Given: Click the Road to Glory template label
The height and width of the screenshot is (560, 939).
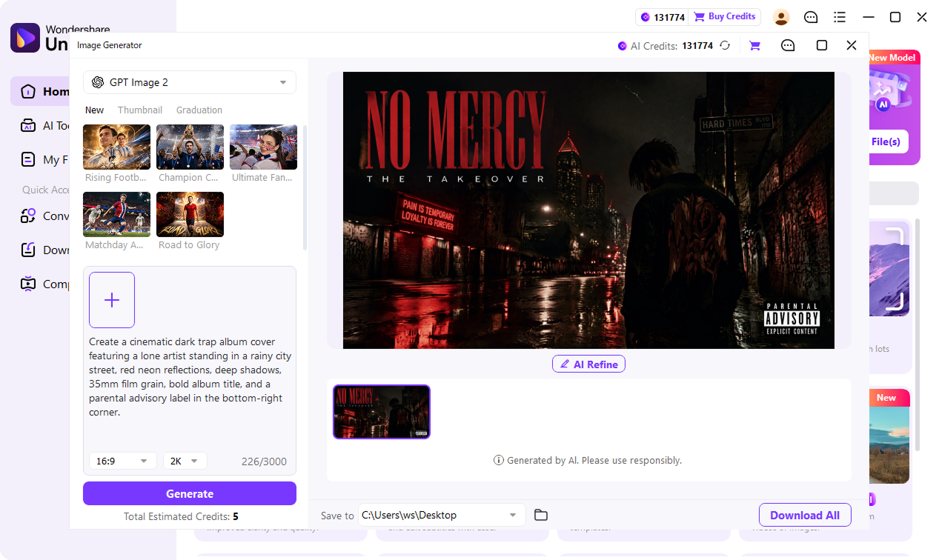Looking at the screenshot, I should pyautogui.click(x=189, y=245).
